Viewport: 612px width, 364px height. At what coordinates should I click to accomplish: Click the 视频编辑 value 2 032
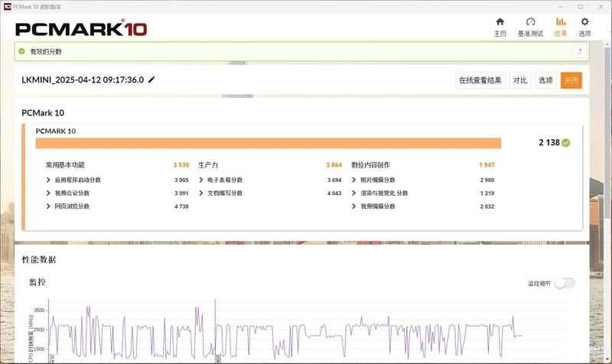(x=487, y=206)
